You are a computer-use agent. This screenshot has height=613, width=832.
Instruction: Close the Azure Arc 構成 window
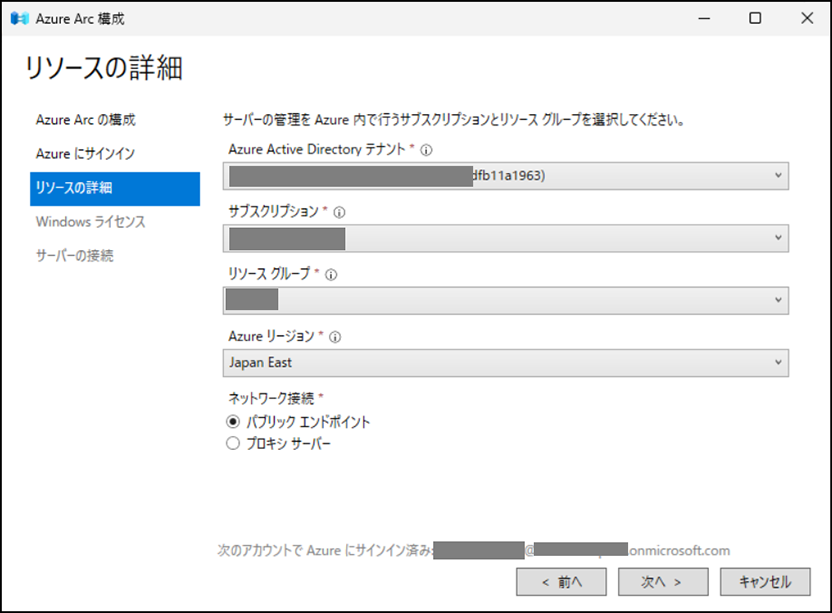(x=807, y=19)
